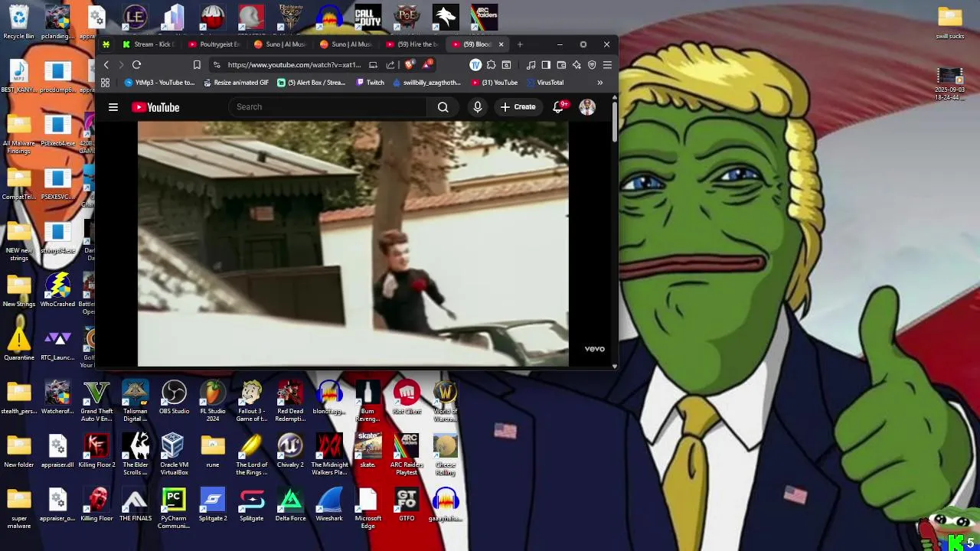The image size is (980, 551).
Task: Select Oracle VM VirtualBox desktop icon
Action: click(x=174, y=453)
